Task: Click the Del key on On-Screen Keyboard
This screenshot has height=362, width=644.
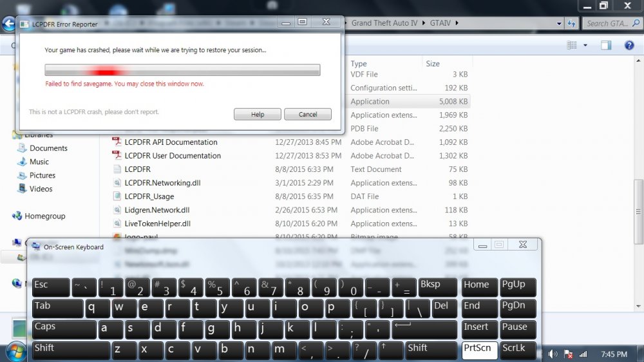Action: (444, 308)
